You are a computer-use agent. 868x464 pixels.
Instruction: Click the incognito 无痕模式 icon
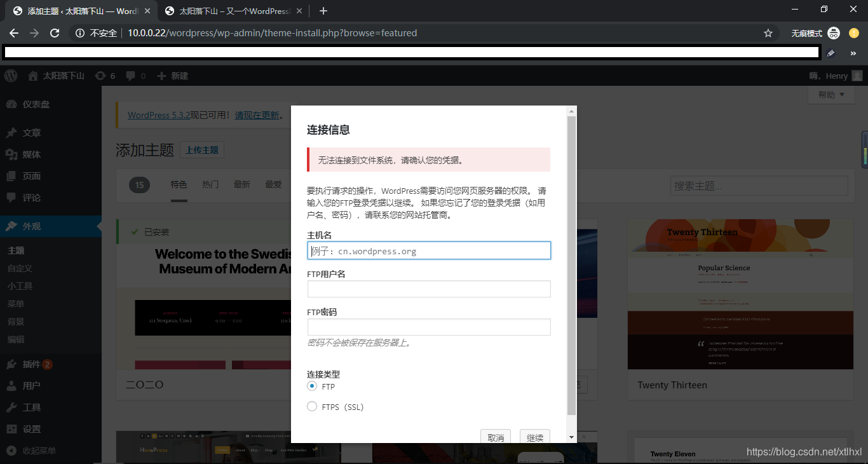click(x=834, y=33)
